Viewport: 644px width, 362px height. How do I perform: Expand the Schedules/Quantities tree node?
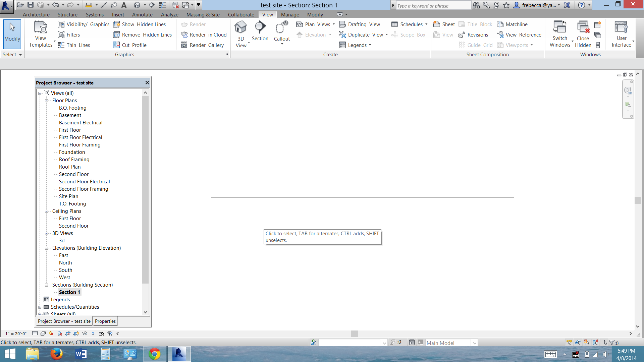click(x=40, y=307)
